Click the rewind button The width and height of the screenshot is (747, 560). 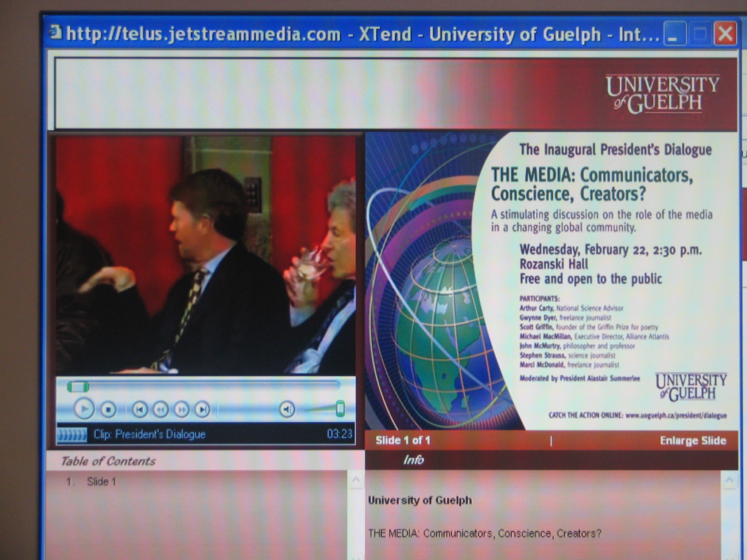coord(160,410)
